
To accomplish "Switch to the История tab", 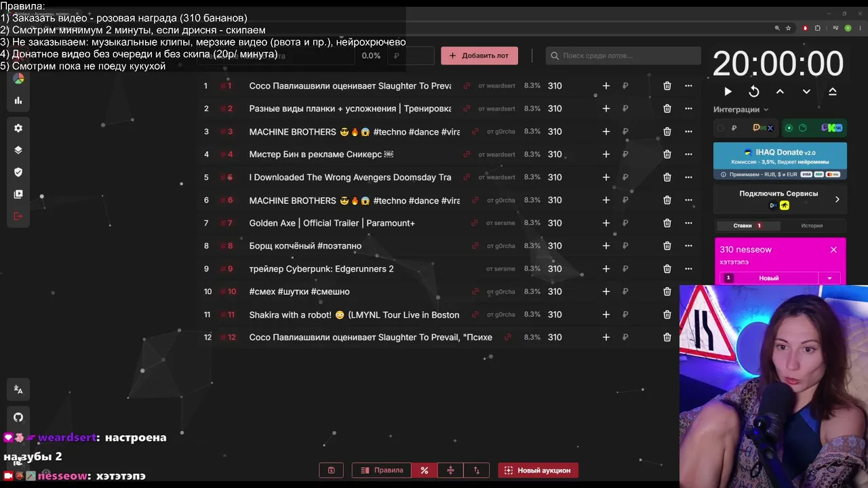I will 812,226.
